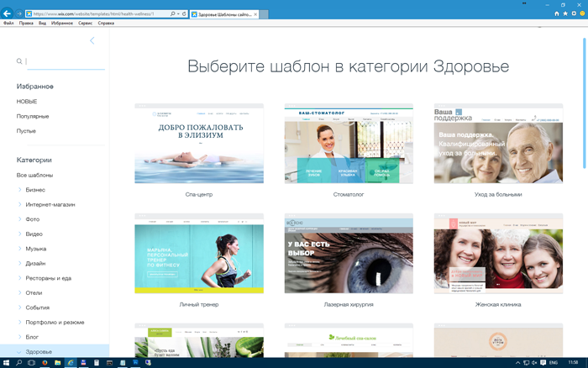Click the taskbar clock 11:58
588x368 pixels.
click(573, 362)
